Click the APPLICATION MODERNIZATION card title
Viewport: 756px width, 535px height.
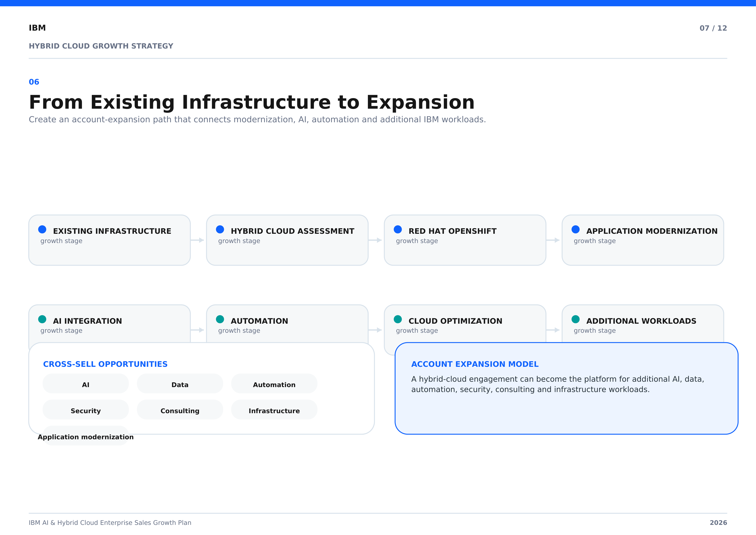[x=652, y=231]
